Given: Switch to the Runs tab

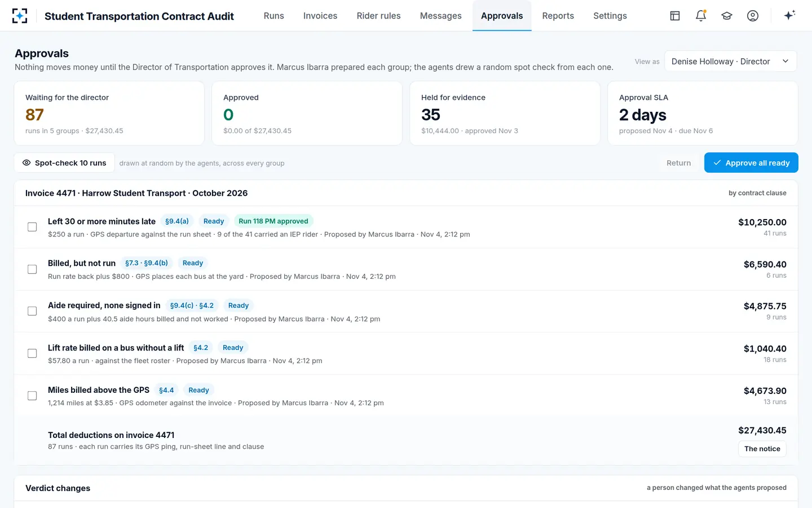Looking at the screenshot, I should (x=274, y=16).
